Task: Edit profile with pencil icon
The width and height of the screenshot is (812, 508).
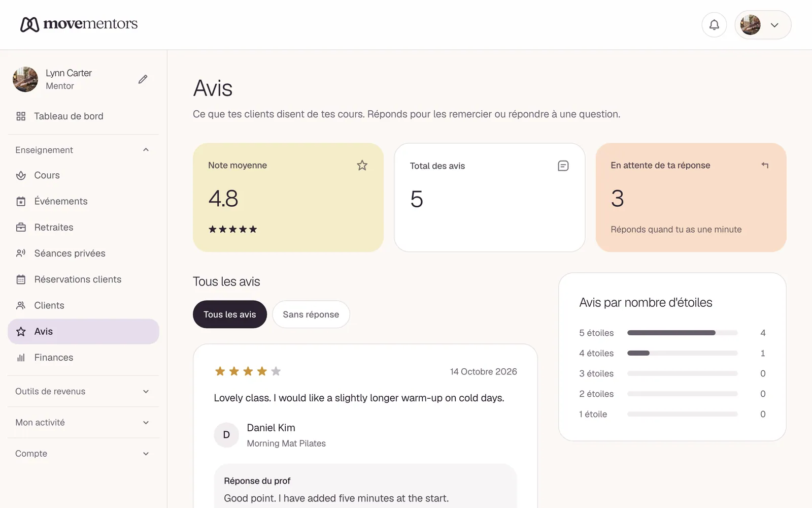Action: (143, 79)
